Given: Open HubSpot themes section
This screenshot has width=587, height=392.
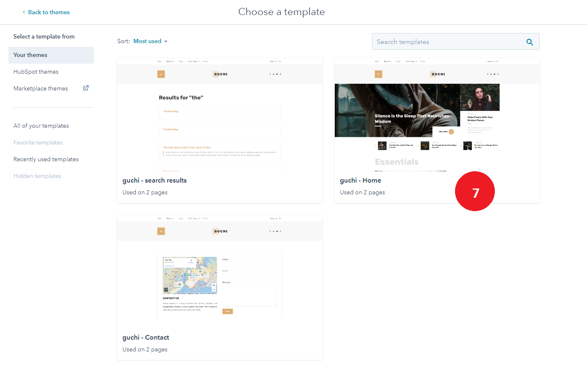Looking at the screenshot, I should pyautogui.click(x=36, y=72).
